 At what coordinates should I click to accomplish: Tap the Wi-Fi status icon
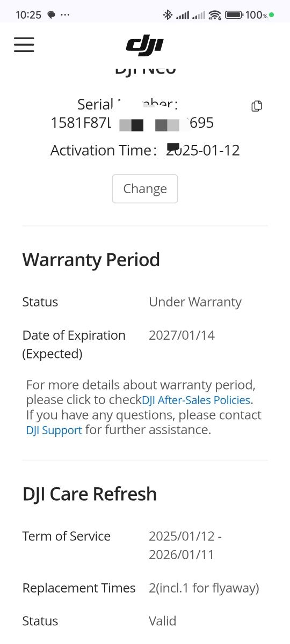215,15
